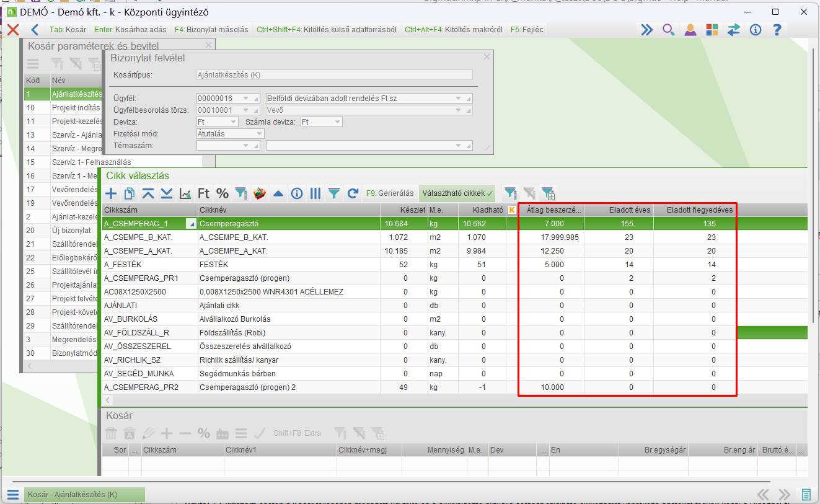The width and height of the screenshot is (820, 504).
Task: Open the Deviza dropdown
Action: [x=232, y=122]
